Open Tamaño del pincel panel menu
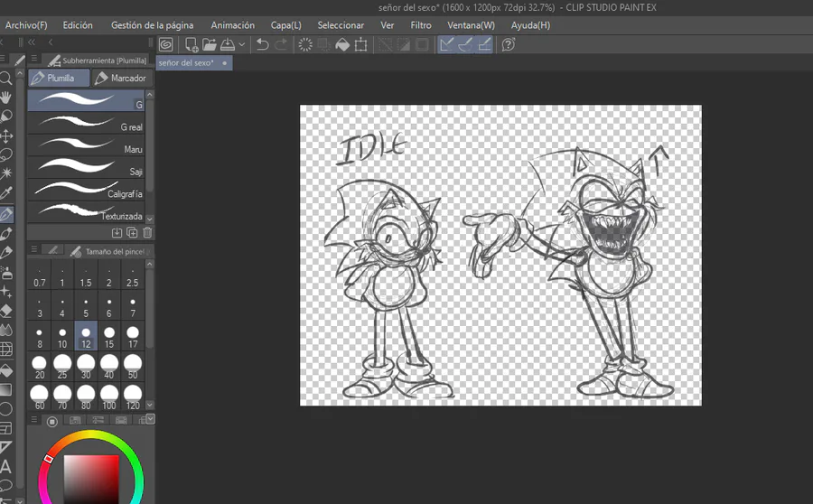The height and width of the screenshot is (504, 813). (x=33, y=249)
